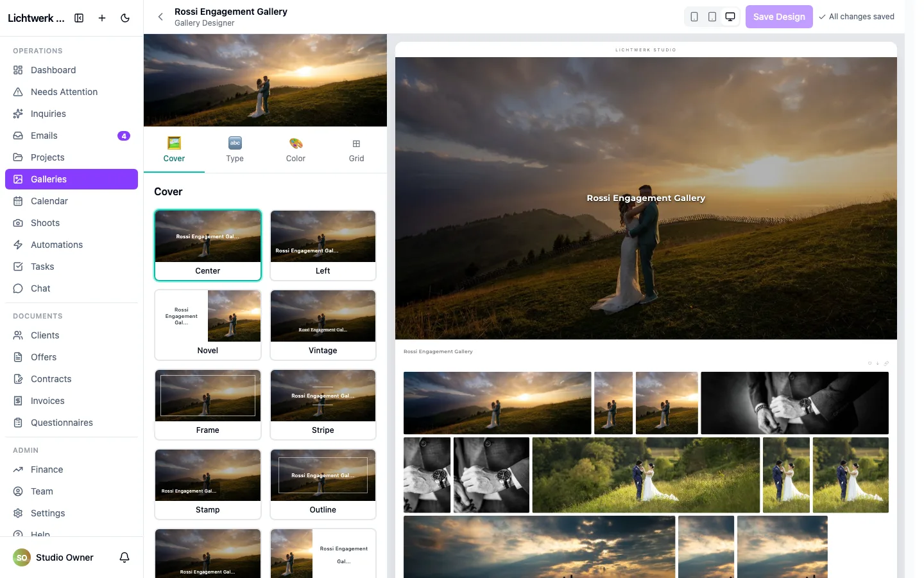Toggle the sidebar panel icon
The width and height of the screenshot is (924, 578).
pyautogui.click(x=79, y=18)
